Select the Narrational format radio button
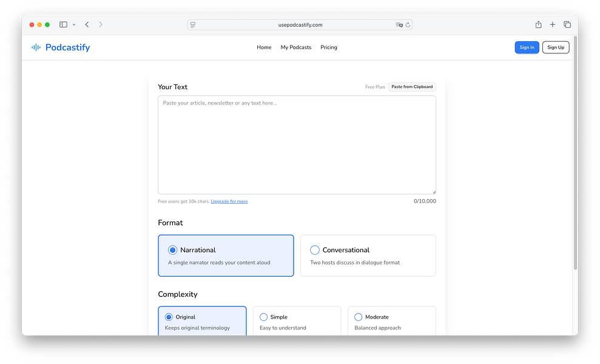 pos(172,250)
